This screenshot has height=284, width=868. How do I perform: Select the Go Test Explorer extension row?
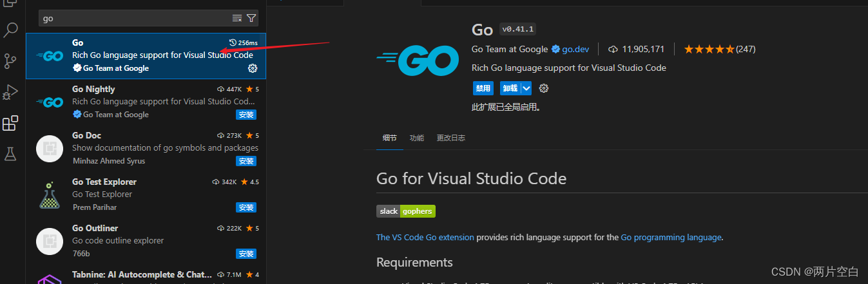point(146,194)
